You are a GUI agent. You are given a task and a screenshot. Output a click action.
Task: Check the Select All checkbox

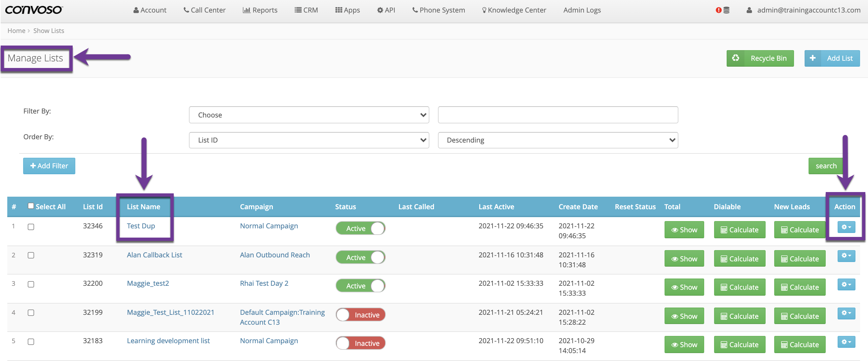point(31,206)
